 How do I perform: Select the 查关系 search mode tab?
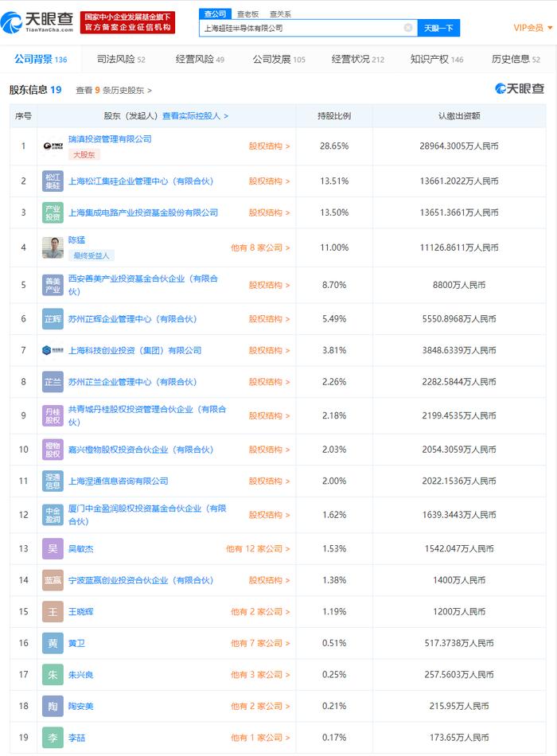pyautogui.click(x=280, y=14)
